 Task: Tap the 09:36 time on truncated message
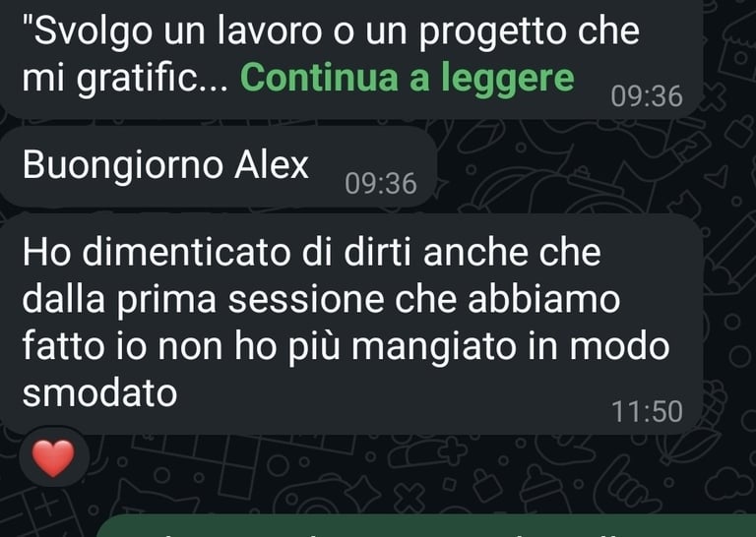click(x=647, y=95)
